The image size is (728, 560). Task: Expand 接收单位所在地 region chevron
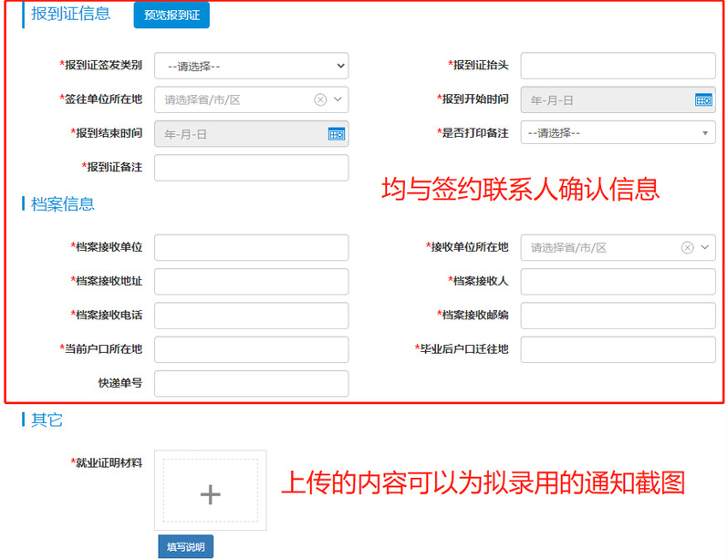[x=705, y=247]
